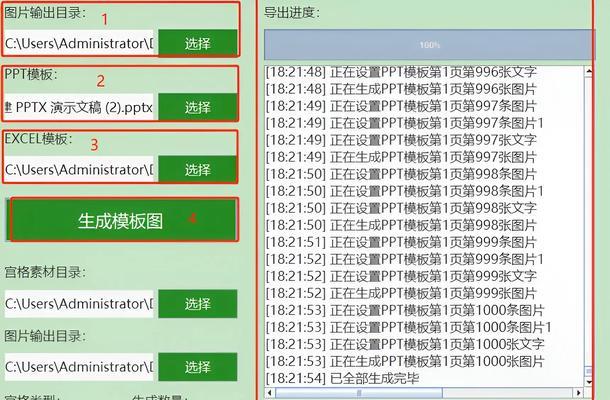Focus the PPT模板 file path field
Viewport: 610px width, 400px height.
[x=79, y=107]
